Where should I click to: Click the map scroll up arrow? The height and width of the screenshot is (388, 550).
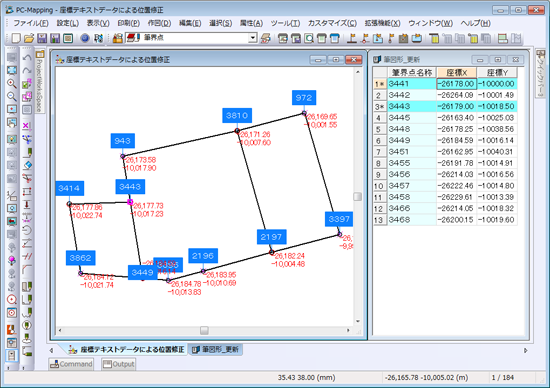tap(357, 72)
